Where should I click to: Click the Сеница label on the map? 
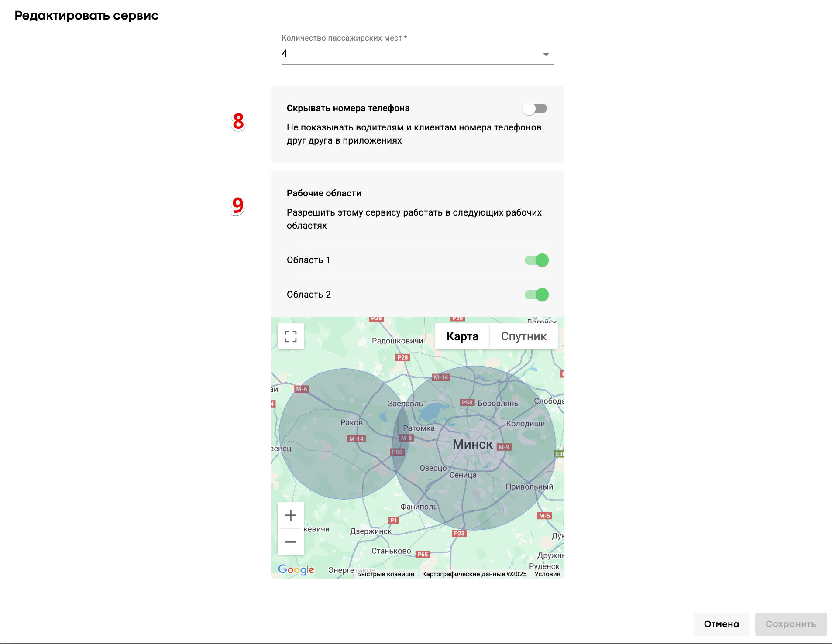click(463, 475)
